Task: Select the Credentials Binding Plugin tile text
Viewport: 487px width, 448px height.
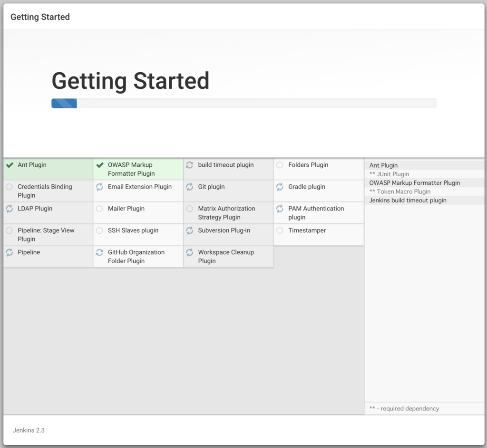Action: pyautogui.click(x=45, y=191)
